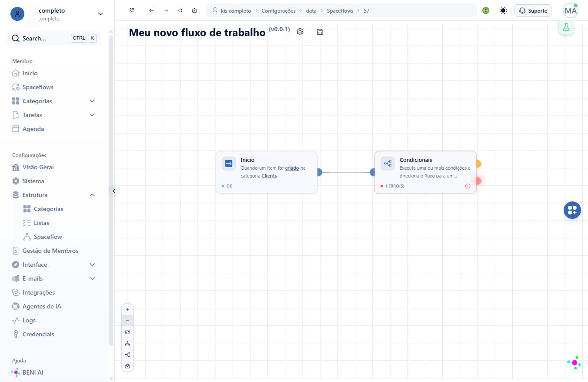Image resolution: width=588 pixels, height=382 pixels.
Task: Focus the Search field
Action: click(x=54, y=38)
